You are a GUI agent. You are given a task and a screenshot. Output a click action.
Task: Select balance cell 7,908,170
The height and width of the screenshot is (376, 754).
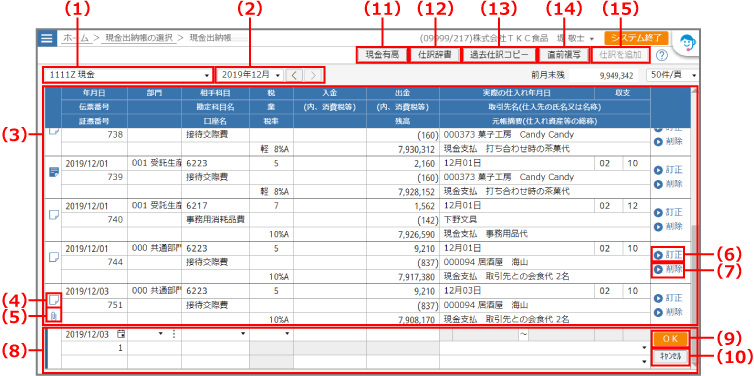(402, 319)
